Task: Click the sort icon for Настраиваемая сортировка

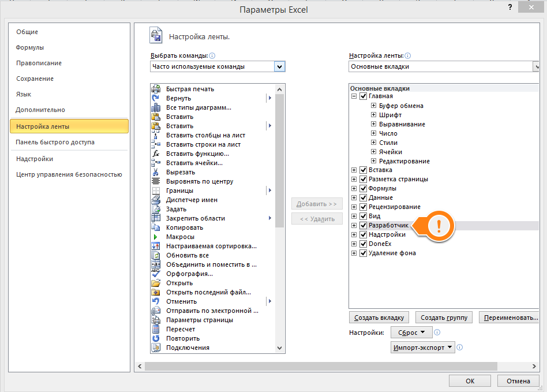Action: click(156, 246)
